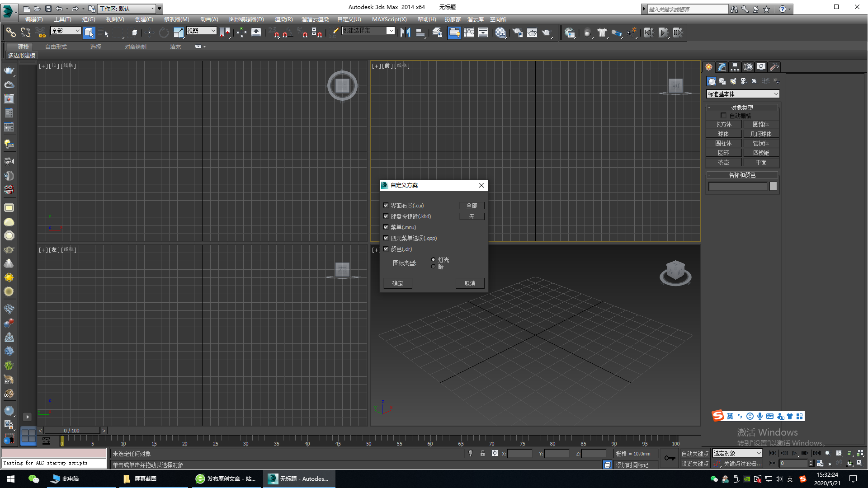Expand the 标准基本体 dropdown

pos(743,94)
